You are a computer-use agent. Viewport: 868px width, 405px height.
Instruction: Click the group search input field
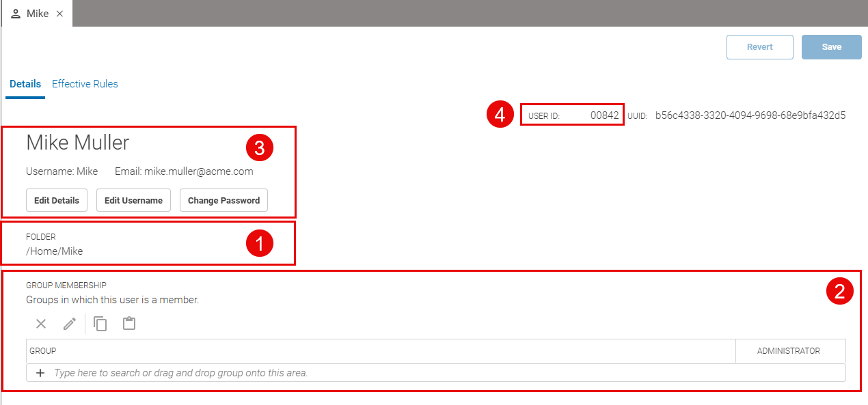coord(273,372)
